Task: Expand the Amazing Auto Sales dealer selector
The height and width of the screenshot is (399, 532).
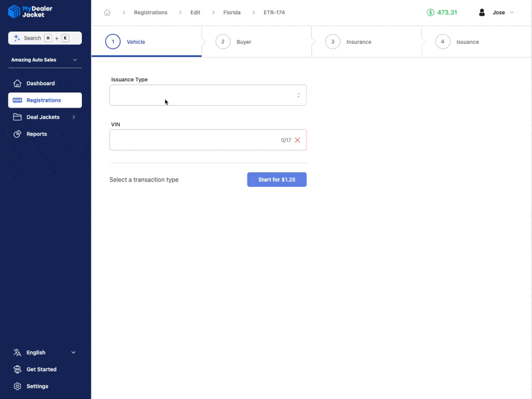Action: pyautogui.click(x=45, y=60)
